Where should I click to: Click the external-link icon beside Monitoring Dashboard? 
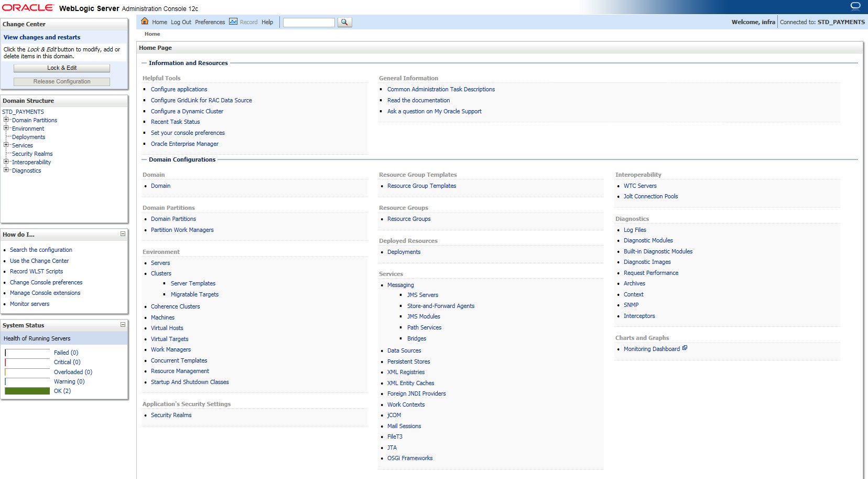pos(685,348)
